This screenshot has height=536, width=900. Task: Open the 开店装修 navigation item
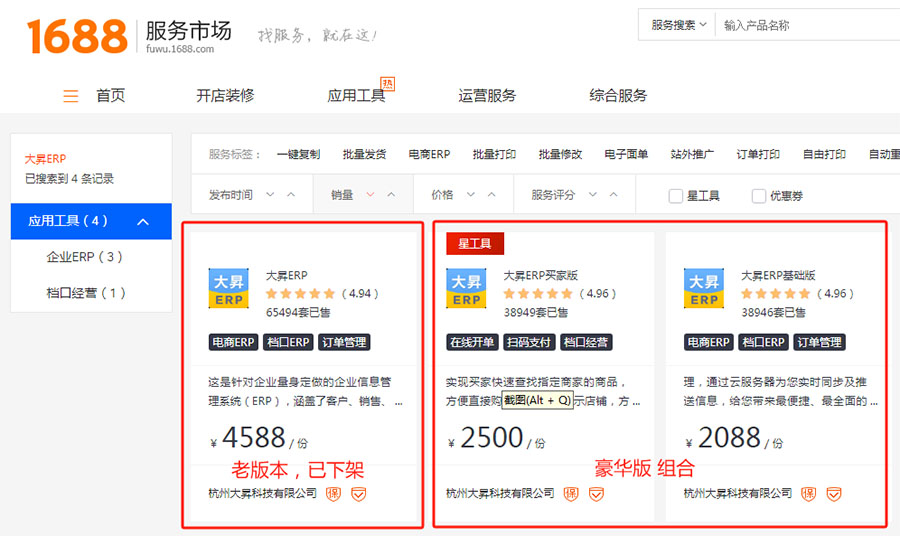(x=225, y=95)
